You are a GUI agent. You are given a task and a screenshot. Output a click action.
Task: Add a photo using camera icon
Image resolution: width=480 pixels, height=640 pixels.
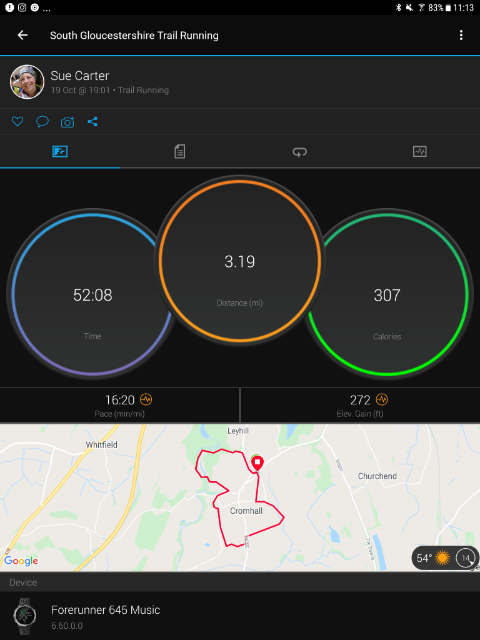(68, 122)
